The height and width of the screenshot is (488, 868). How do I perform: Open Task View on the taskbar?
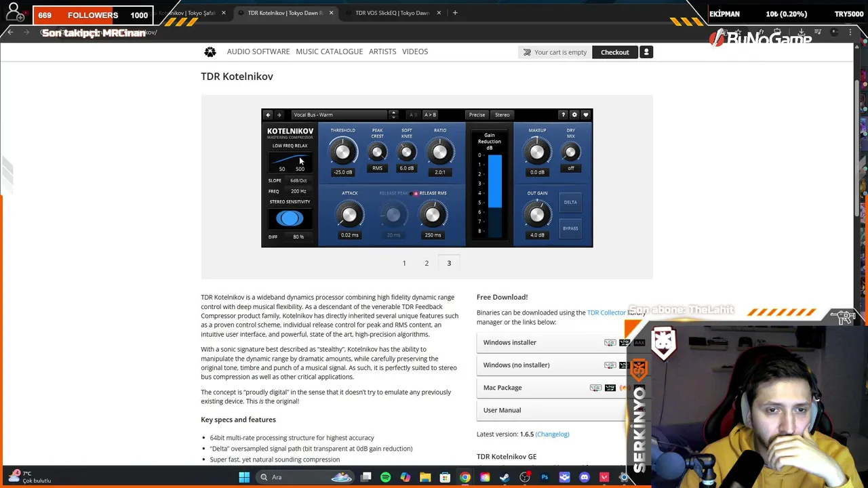[x=366, y=477]
